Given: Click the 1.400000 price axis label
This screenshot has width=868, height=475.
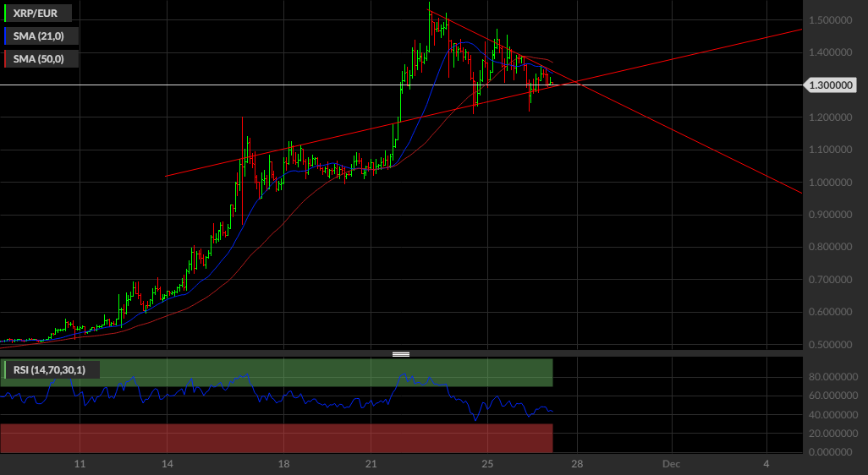Looking at the screenshot, I should (x=831, y=52).
